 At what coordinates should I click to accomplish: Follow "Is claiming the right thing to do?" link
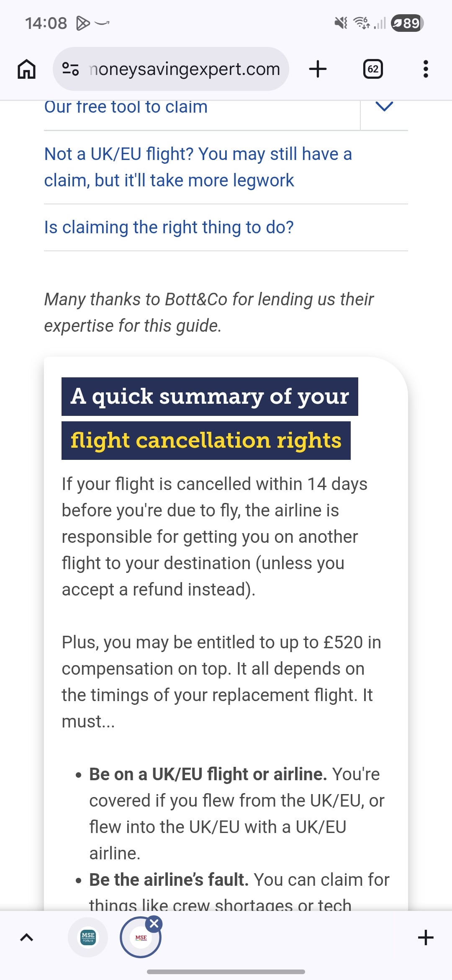pos(169,227)
